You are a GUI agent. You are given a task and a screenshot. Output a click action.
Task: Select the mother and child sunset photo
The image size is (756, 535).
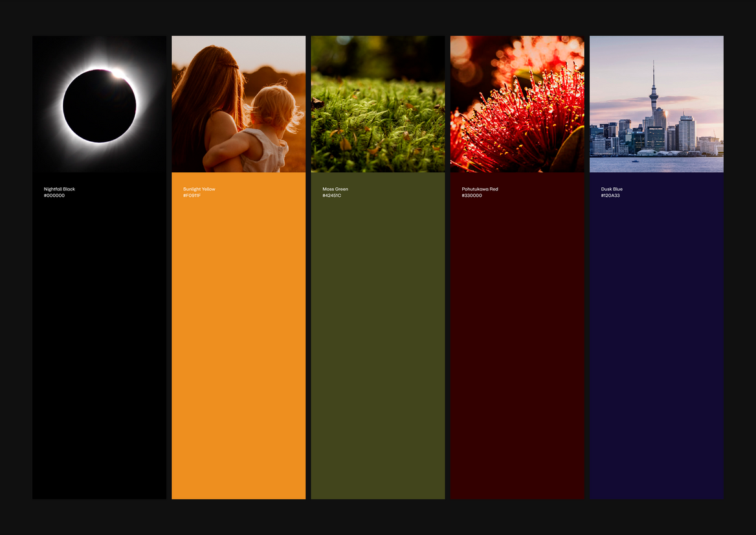pyautogui.click(x=238, y=104)
